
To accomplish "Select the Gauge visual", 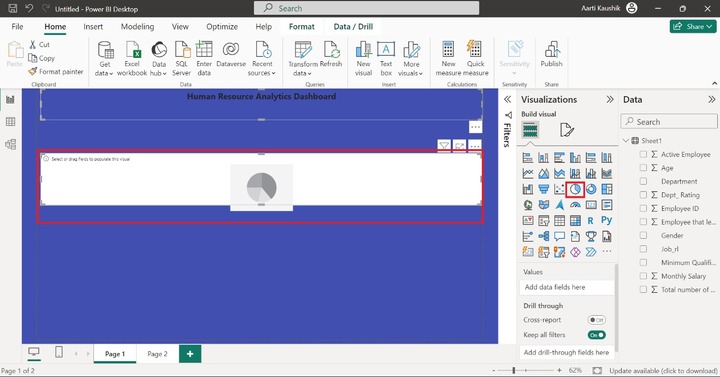I will click(575, 205).
